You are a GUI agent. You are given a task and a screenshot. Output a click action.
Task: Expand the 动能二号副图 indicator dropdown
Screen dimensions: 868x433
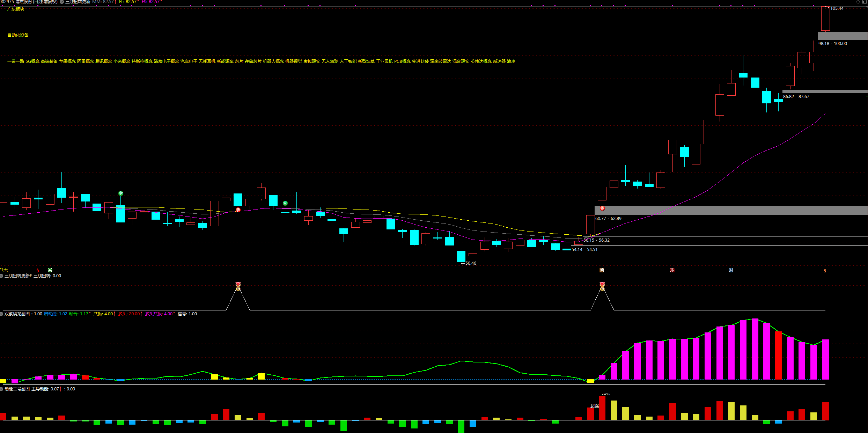2,389
